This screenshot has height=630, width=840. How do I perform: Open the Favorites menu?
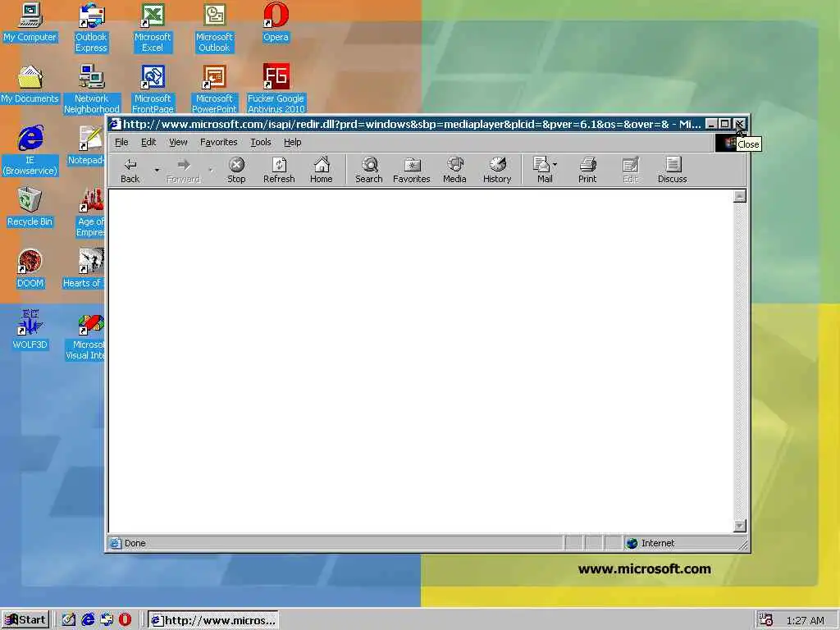tap(218, 142)
